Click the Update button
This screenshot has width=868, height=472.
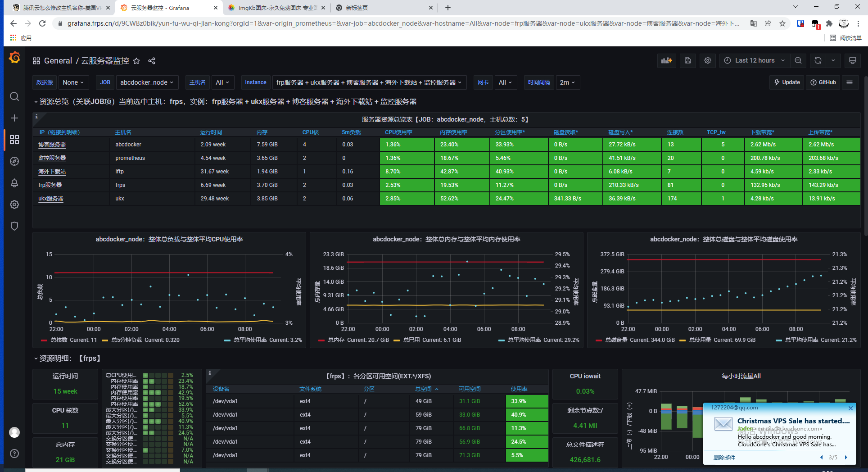(x=787, y=82)
